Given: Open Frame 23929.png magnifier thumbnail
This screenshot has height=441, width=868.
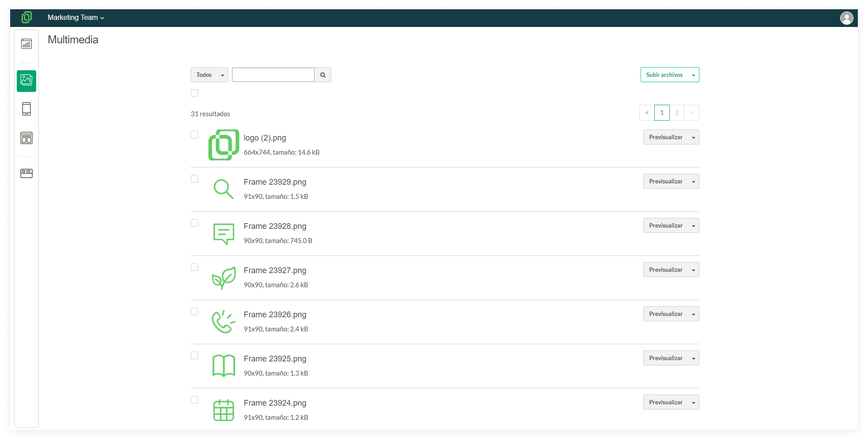Looking at the screenshot, I should click(224, 189).
